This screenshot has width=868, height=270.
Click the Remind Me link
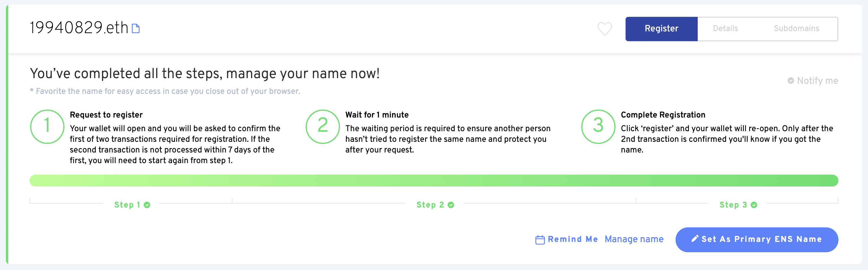click(x=572, y=239)
